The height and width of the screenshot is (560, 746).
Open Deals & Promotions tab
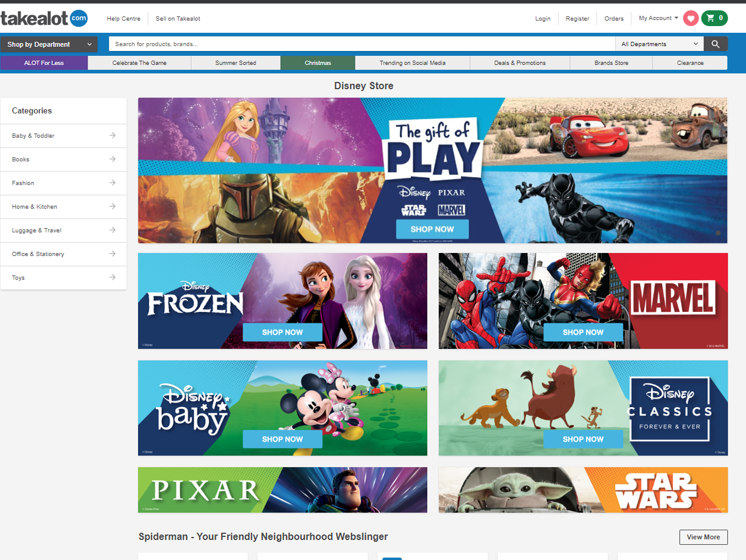520,62
